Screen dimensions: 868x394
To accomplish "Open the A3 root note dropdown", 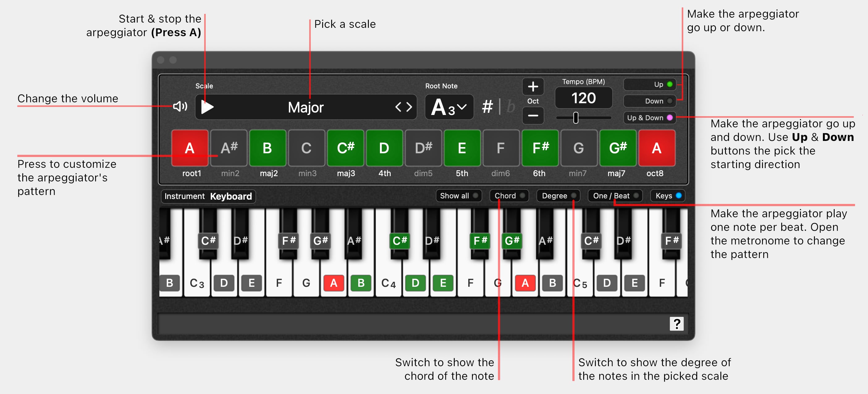I will 449,107.
